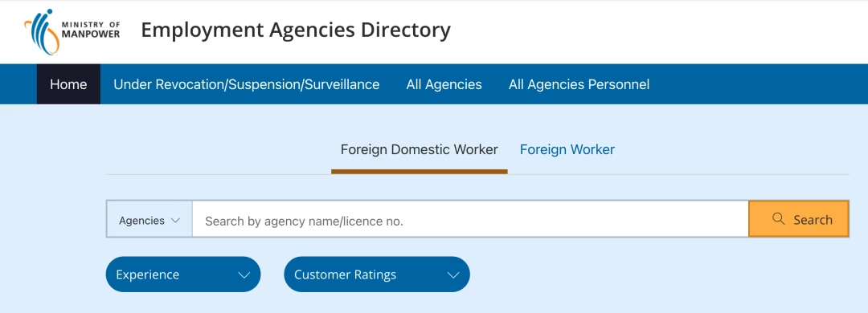This screenshot has width=868, height=313.
Task: Open the All Agencies Personnel page
Action: point(579,84)
